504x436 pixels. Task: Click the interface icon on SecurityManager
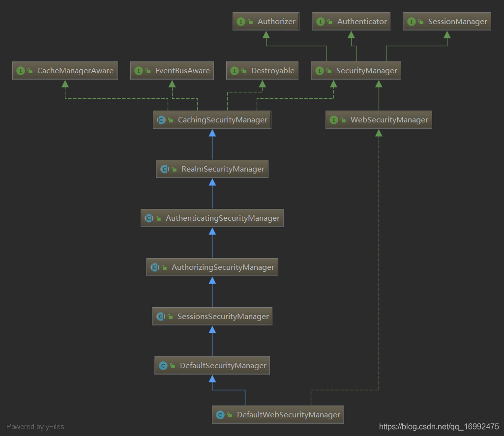320,71
